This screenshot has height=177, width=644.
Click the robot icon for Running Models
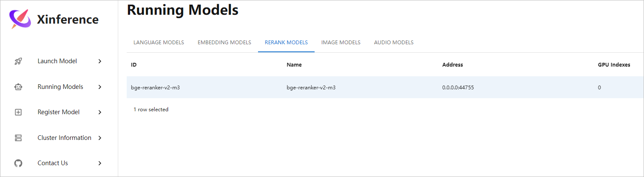click(18, 87)
